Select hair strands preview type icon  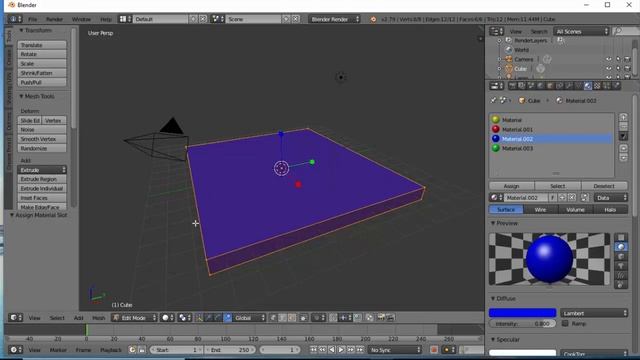pyautogui.click(x=621, y=275)
